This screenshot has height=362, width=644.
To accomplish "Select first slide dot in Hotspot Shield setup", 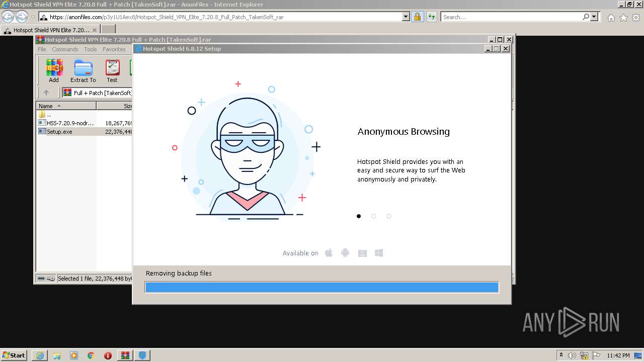I will [359, 216].
